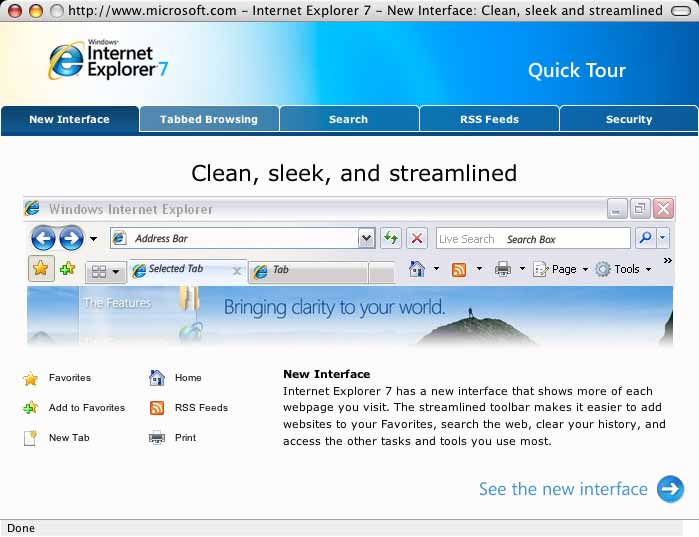Click the blue arrow circle button
Viewport: 699px width, 537px height.
point(670,489)
